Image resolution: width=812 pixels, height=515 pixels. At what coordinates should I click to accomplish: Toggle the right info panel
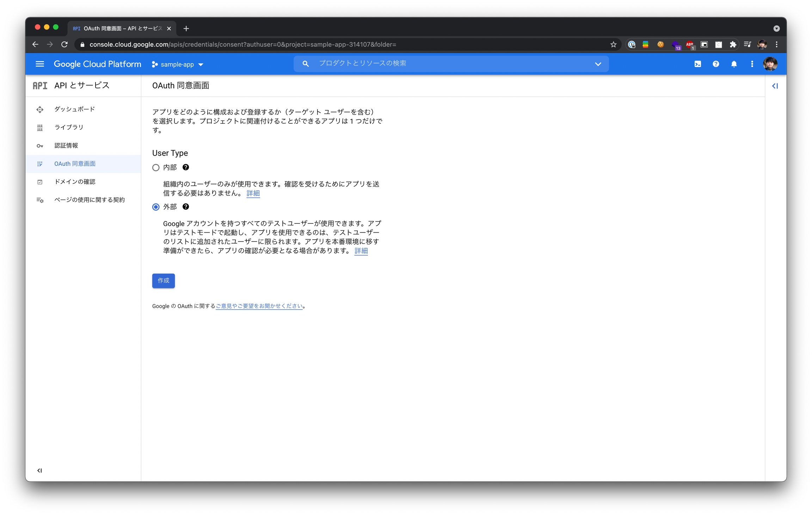[x=775, y=86]
